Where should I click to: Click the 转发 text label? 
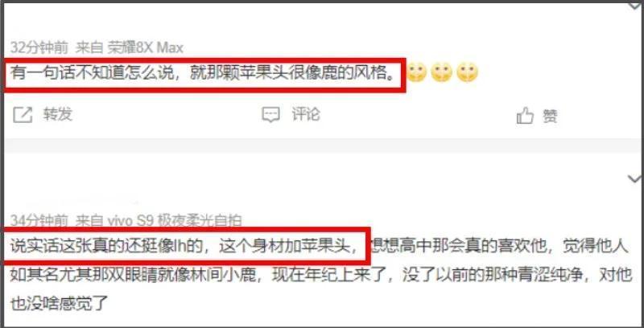point(58,114)
